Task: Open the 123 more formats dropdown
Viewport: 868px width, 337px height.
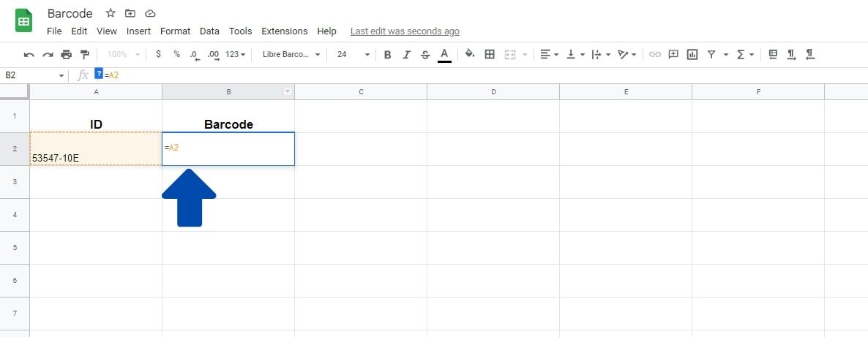Action: coord(236,54)
